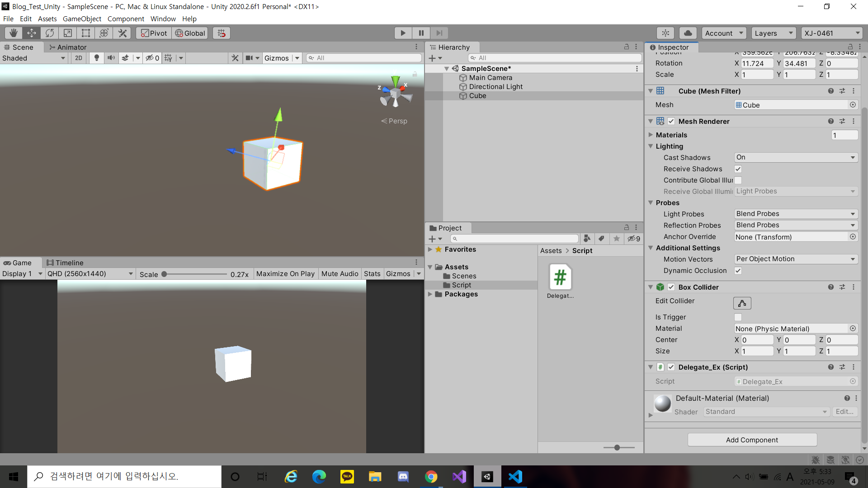Select the Rect Transform tool
868x488 pixels.
point(85,33)
